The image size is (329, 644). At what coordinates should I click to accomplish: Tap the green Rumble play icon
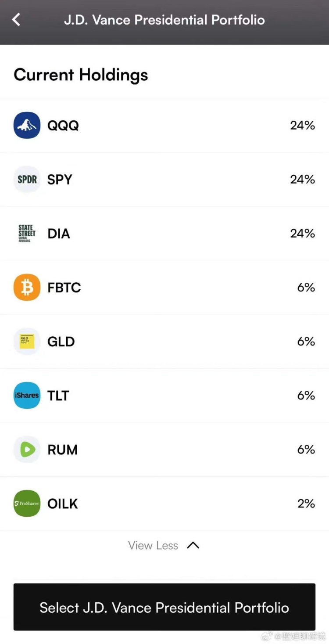click(x=27, y=450)
